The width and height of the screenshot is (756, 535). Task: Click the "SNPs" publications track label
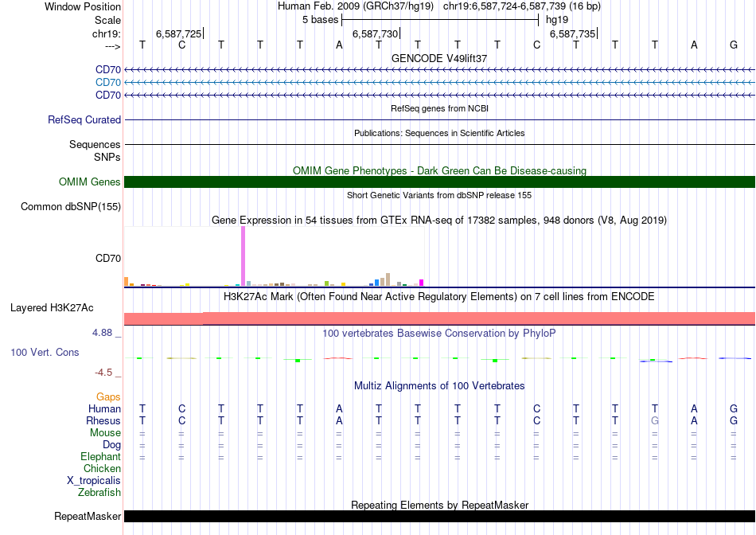[x=107, y=157]
